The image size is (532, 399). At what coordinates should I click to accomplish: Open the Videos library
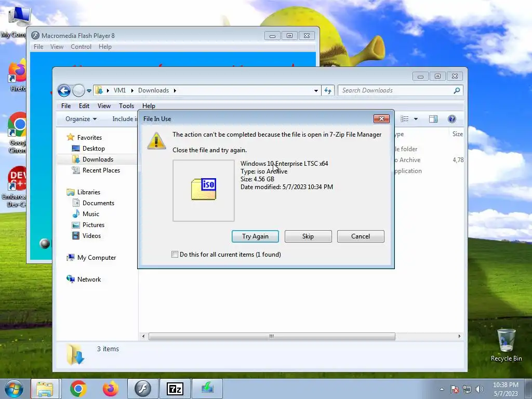[x=91, y=236]
